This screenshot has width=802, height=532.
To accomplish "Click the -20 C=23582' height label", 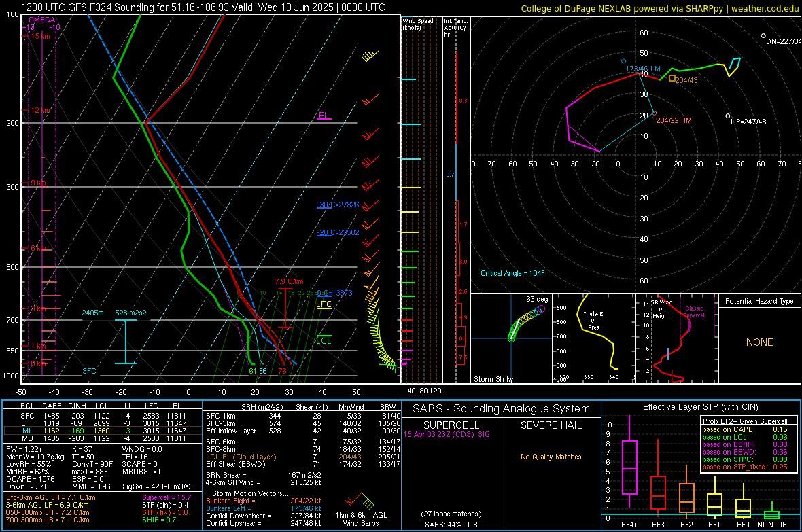I will (x=338, y=232).
